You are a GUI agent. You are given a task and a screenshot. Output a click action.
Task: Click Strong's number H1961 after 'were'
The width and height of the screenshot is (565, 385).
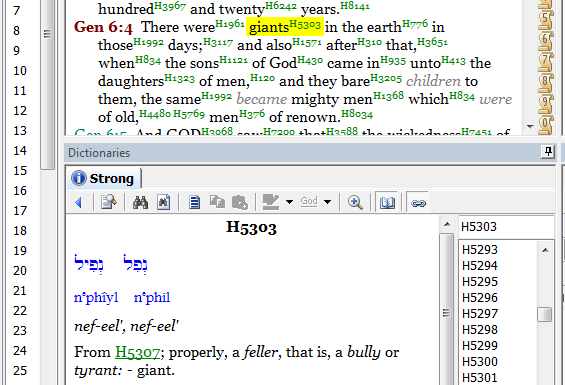[x=230, y=24]
